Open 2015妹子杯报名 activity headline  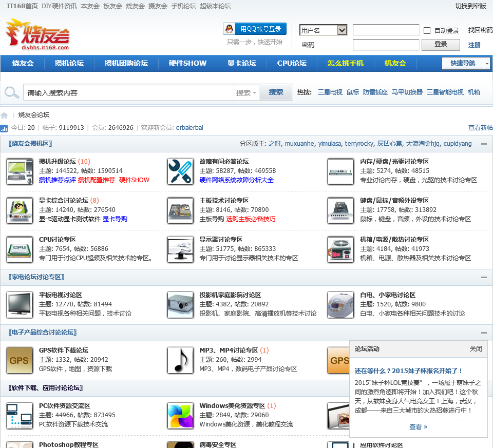point(408,371)
